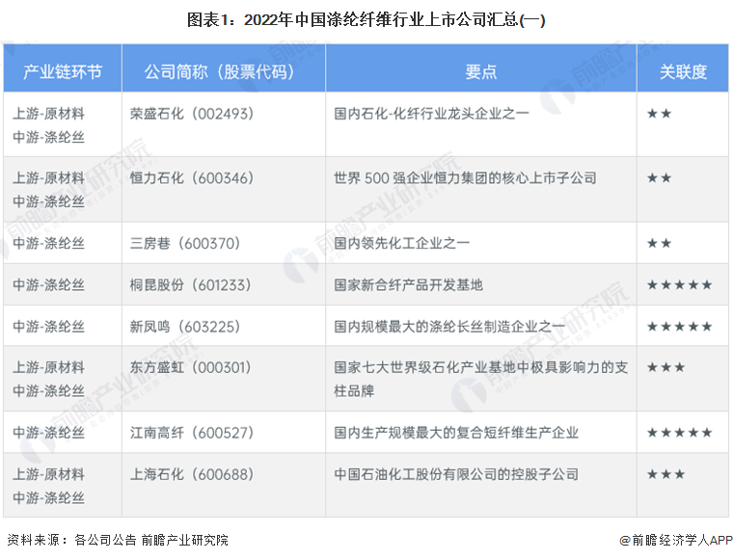Click the three-star rating in the 上海石化 row
733x560 pixels.
[x=665, y=474]
